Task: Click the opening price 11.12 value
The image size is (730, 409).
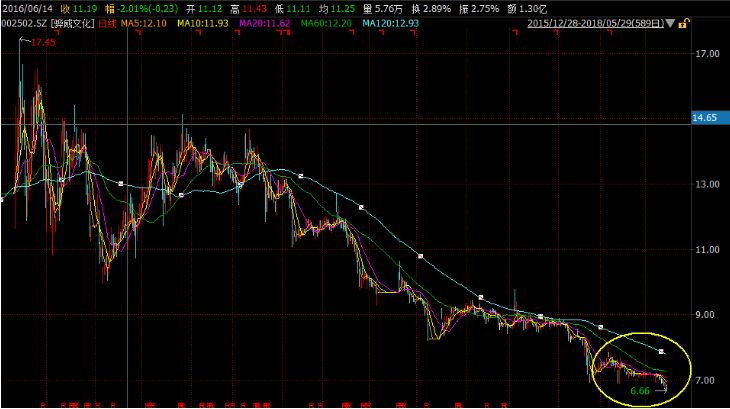Action: tap(210, 8)
